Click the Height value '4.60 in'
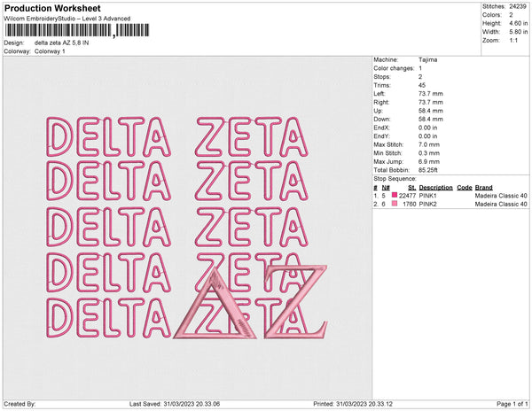 click(519, 23)
